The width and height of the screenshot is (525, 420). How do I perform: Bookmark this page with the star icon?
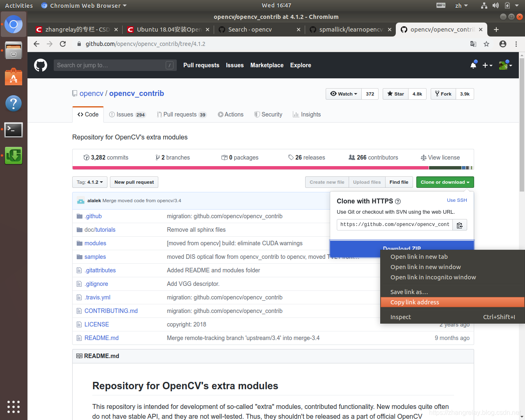tap(486, 44)
